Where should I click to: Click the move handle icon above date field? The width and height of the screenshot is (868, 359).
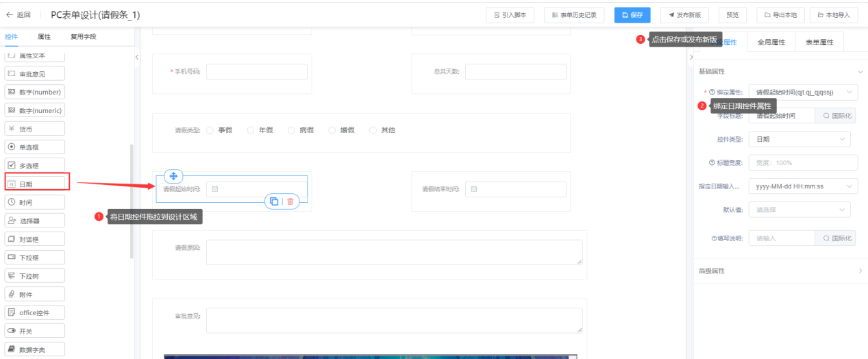(x=173, y=176)
